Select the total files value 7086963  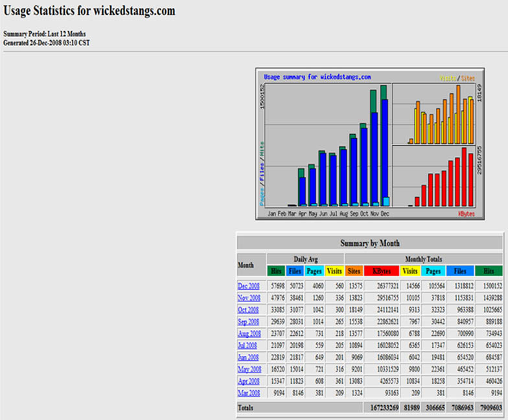pyautogui.click(x=463, y=408)
